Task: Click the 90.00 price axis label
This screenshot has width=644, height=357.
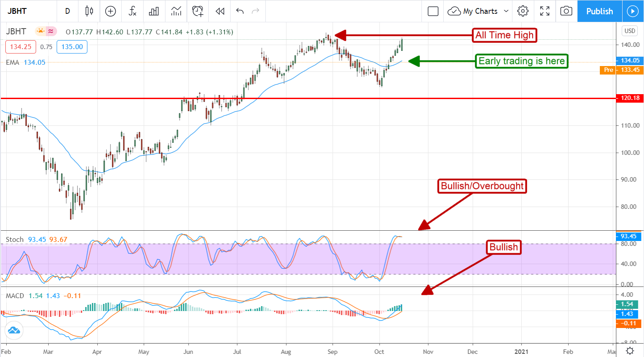Action: pyautogui.click(x=630, y=179)
